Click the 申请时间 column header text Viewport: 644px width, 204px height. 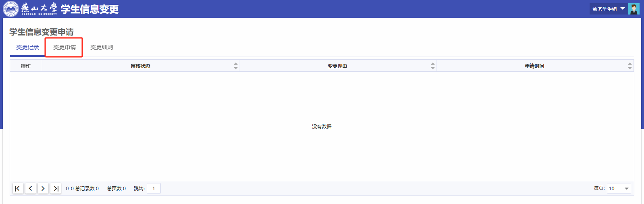[x=534, y=66]
